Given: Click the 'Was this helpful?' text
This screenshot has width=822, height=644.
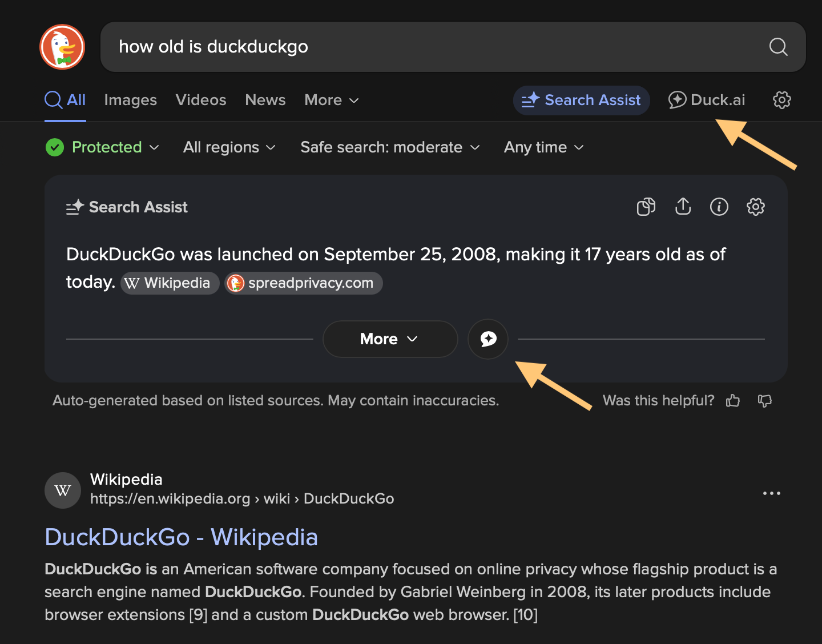Looking at the screenshot, I should (658, 401).
